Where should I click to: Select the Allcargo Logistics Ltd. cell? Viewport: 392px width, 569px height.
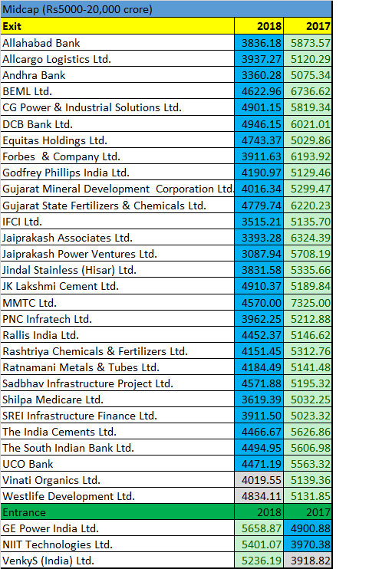point(117,59)
